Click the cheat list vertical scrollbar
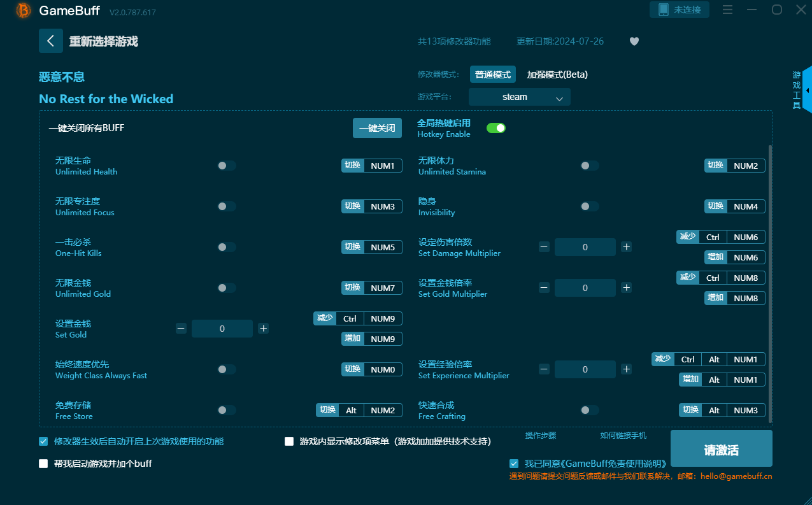The height and width of the screenshot is (505, 812). 770,283
